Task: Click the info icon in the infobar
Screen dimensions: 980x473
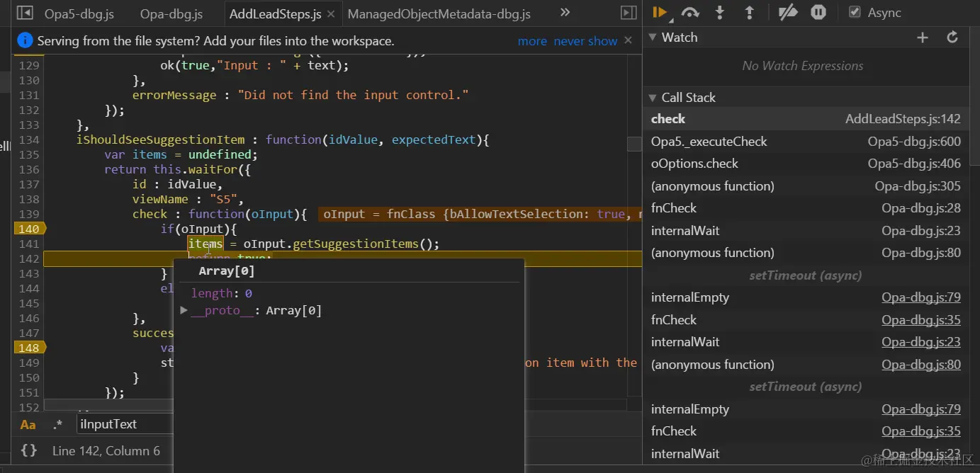Action: click(25, 40)
